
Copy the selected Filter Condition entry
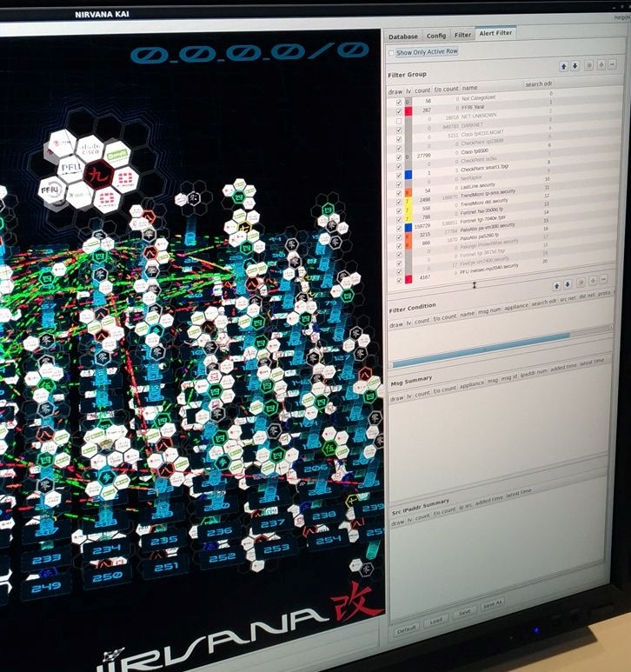581,283
